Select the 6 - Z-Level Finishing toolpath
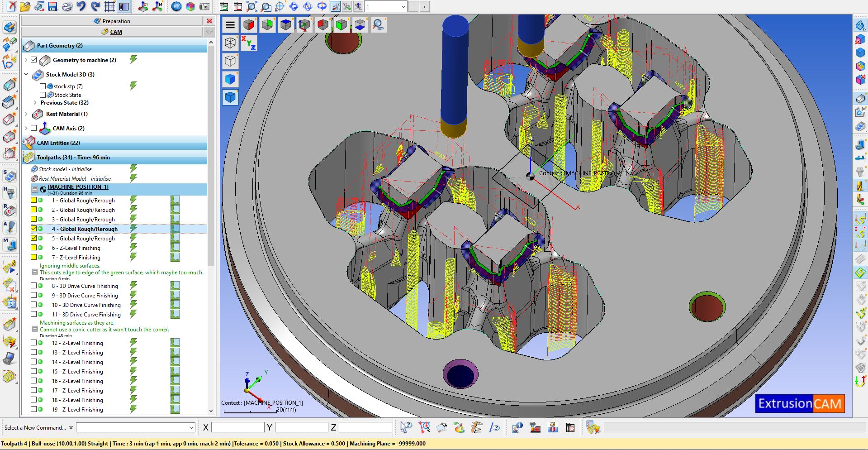Viewport: 868px width, 450px height. (76, 248)
